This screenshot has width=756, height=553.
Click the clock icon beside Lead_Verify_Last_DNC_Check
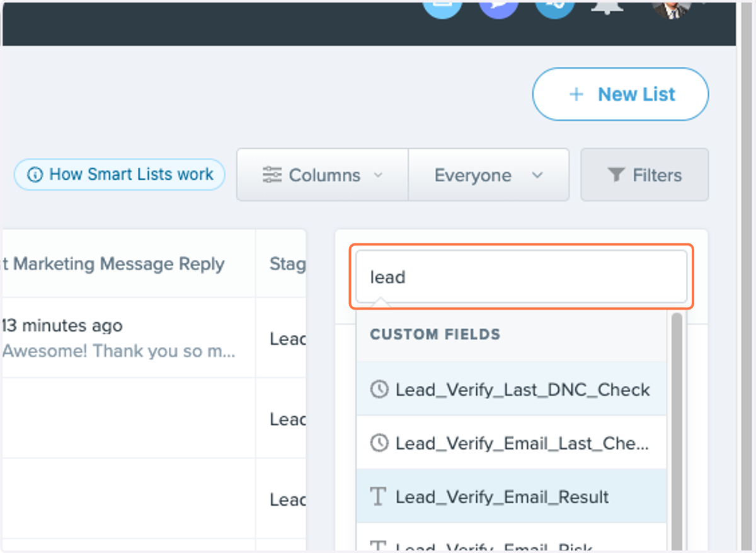(379, 389)
